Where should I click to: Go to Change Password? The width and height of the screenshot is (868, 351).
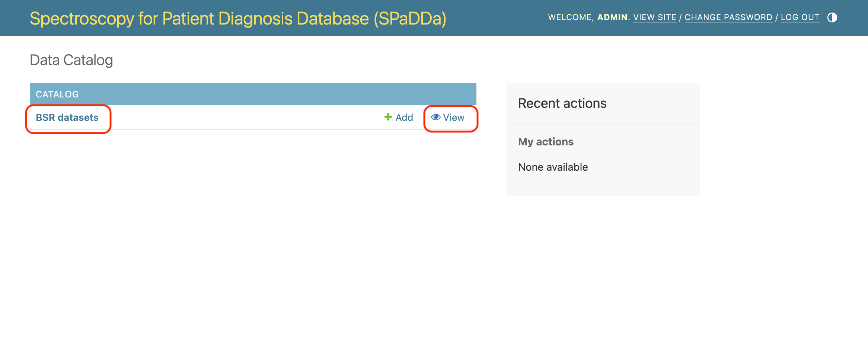coord(728,17)
